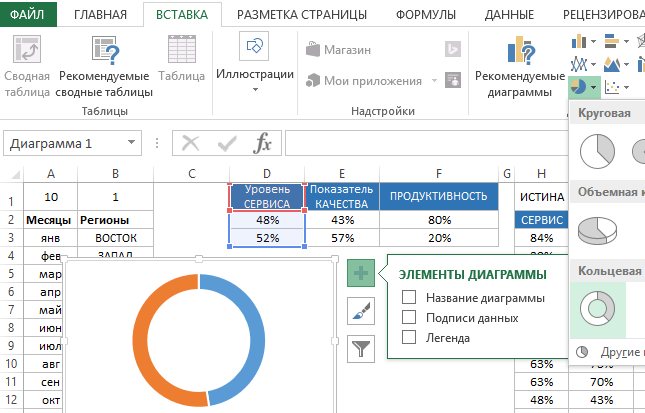Select column D header
Screen dimensions: 645x413
(x=267, y=174)
